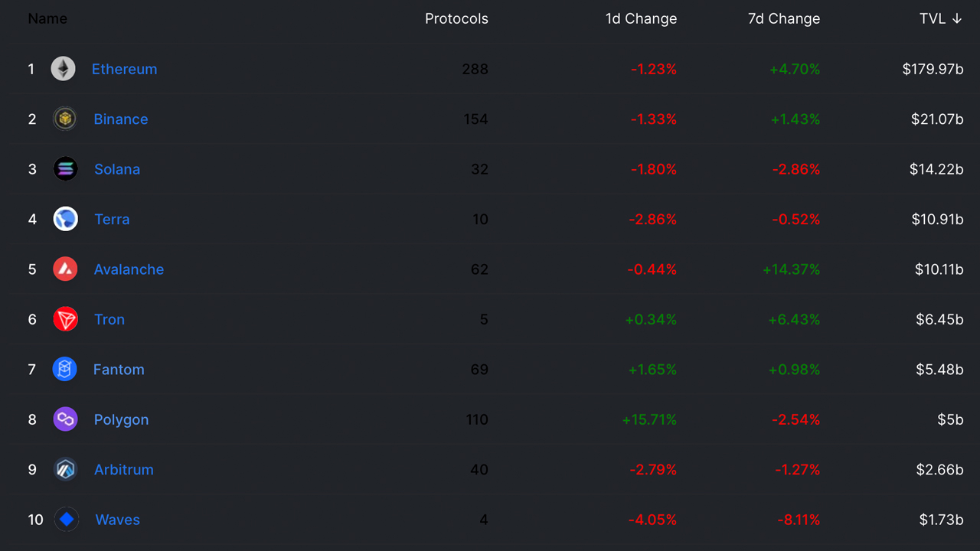Sort table by TVL column header
The image size is (980, 551).
pyautogui.click(x=940, y=19)
